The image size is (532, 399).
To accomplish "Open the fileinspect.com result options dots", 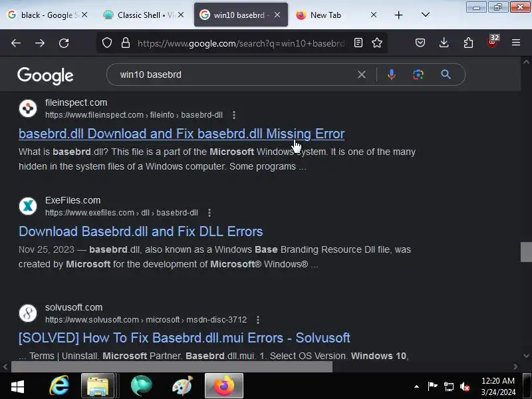I will 234,115.
